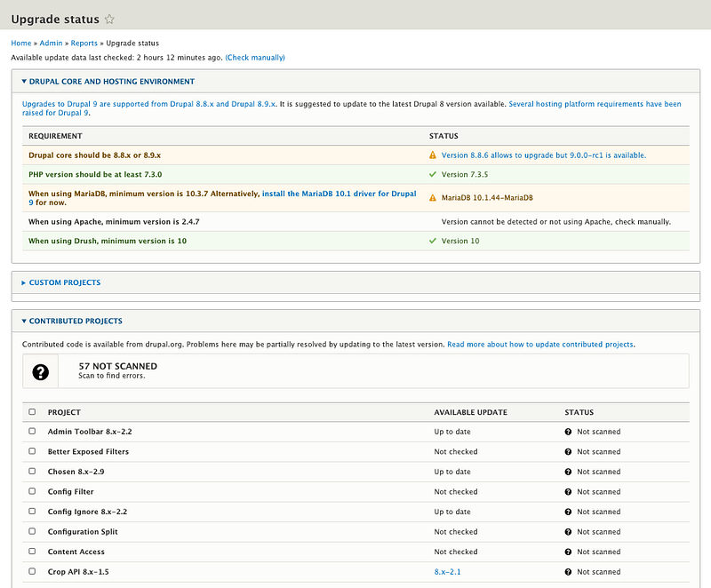Click 'When using Drush, minimum version is 10'

click(108, 241)
